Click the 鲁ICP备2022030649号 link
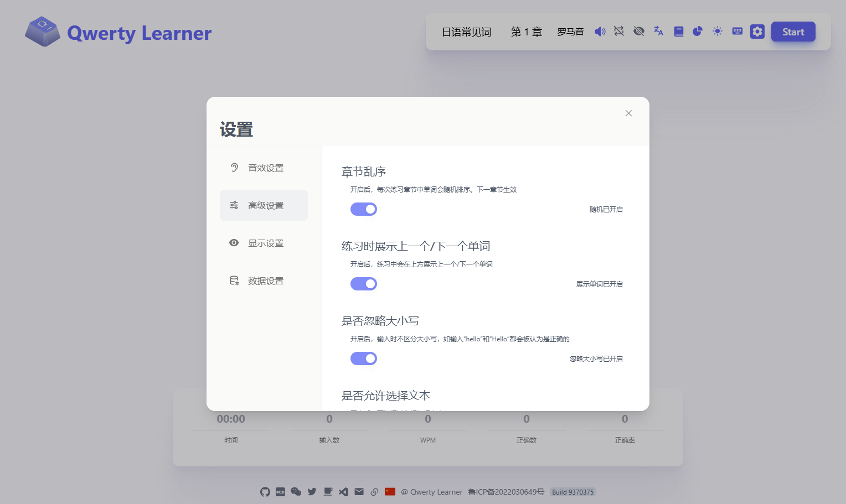 pos(506,492)
